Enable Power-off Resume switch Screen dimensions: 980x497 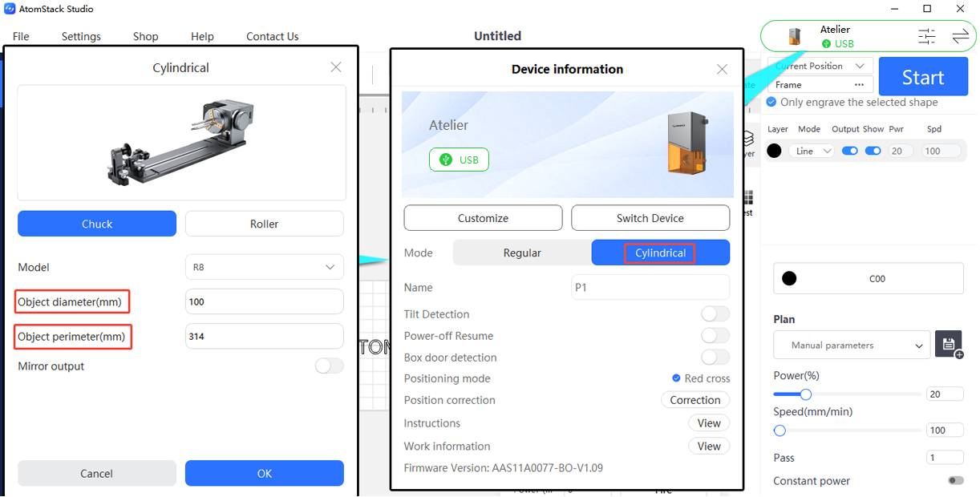click(x=715, y=336)
